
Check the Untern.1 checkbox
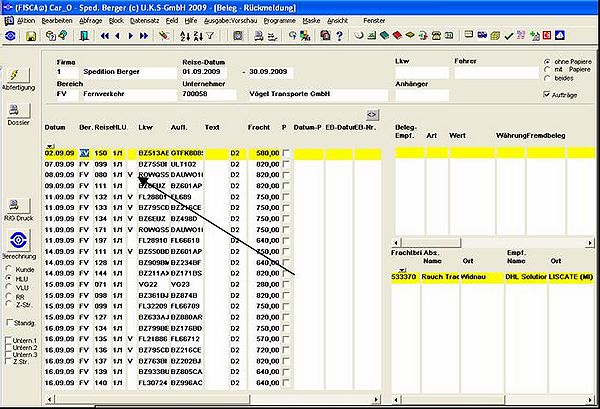pyautogui.click(x=8, y=340)
